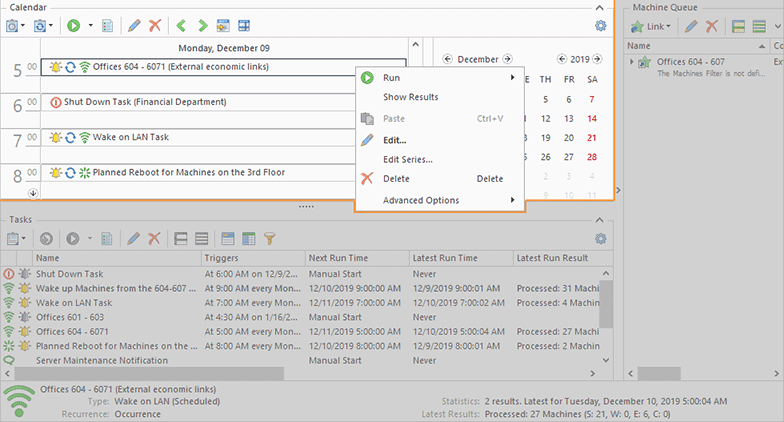Expand the Offices 604 - 607 queue item
The width and height of the screenshot is (784, 422).
(x=631, y=62)
